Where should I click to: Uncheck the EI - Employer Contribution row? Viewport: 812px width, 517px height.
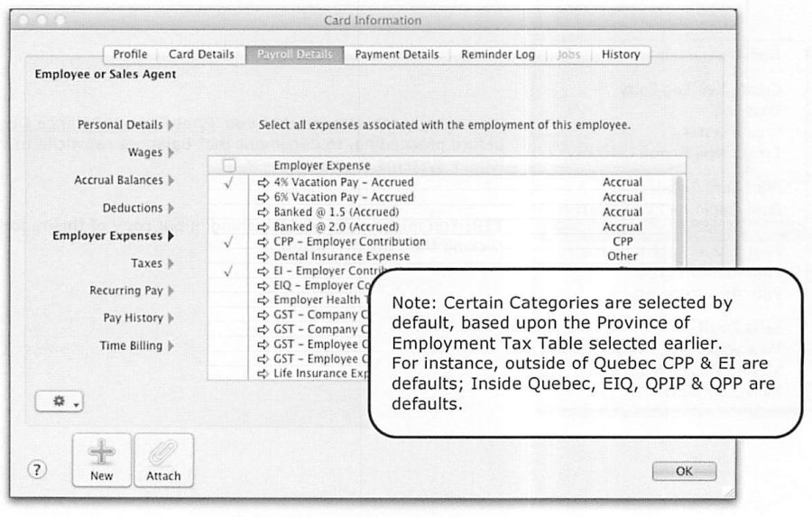228,271
